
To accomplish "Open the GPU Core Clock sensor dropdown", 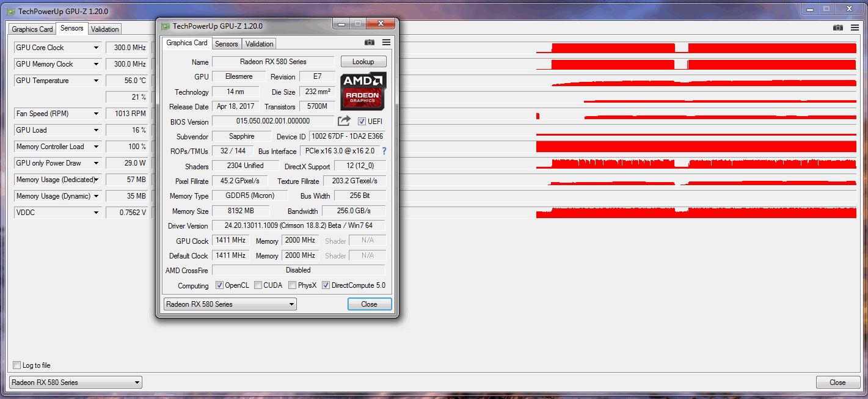I will point(96,48).
